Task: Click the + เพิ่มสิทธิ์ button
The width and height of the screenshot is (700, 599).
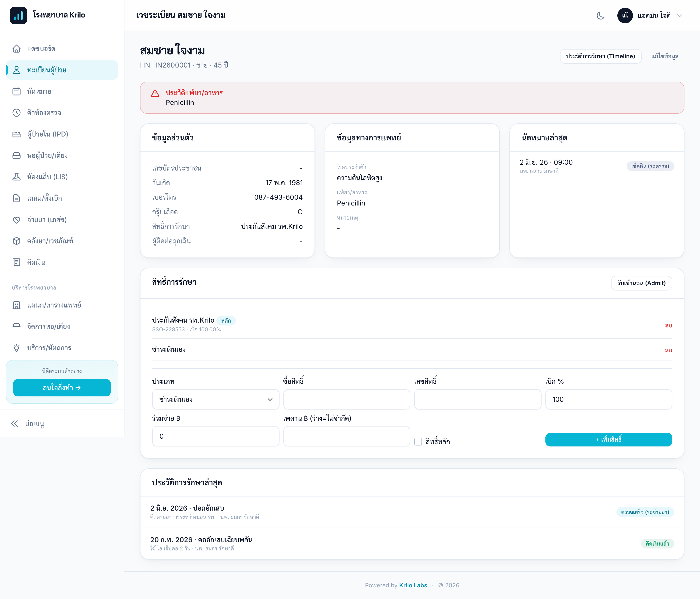Action: coord(608,440)
